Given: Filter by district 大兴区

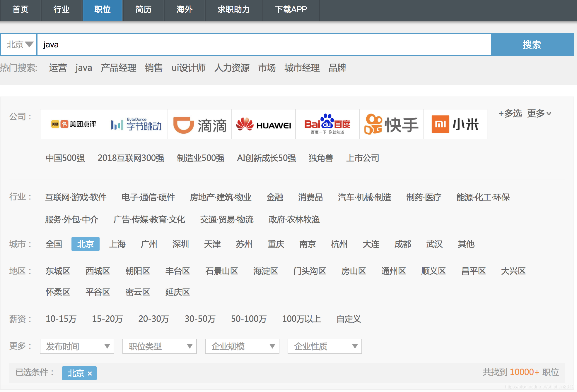Looking at the screenshot, I should coord(513,271).
